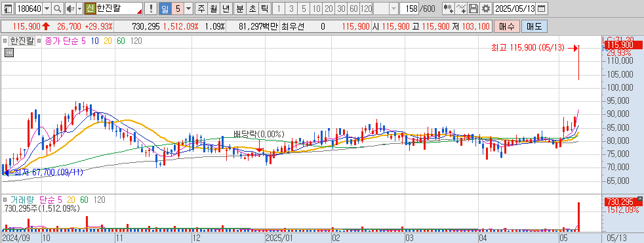Click the +29.93% change rate text
This screenshot has width=644, height=243.
coord(98,27)
